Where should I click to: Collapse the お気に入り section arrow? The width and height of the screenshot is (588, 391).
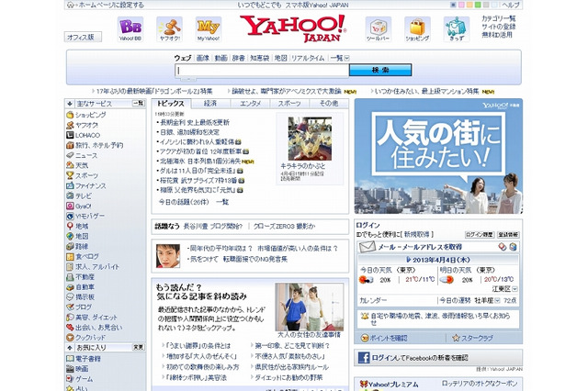(x=70, y=348)
